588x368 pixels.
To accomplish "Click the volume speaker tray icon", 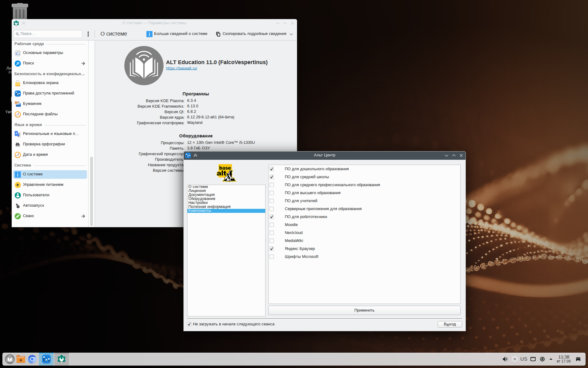I will click(505, 359).
